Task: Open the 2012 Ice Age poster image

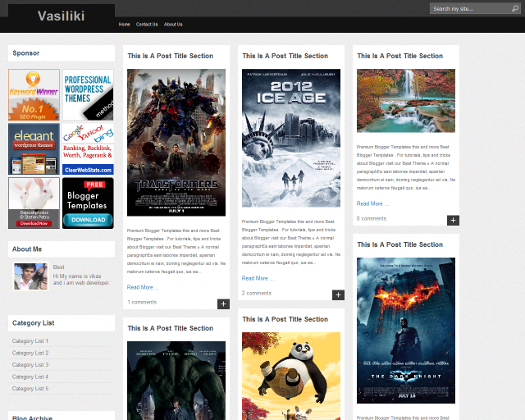Action: pos(291,138)
